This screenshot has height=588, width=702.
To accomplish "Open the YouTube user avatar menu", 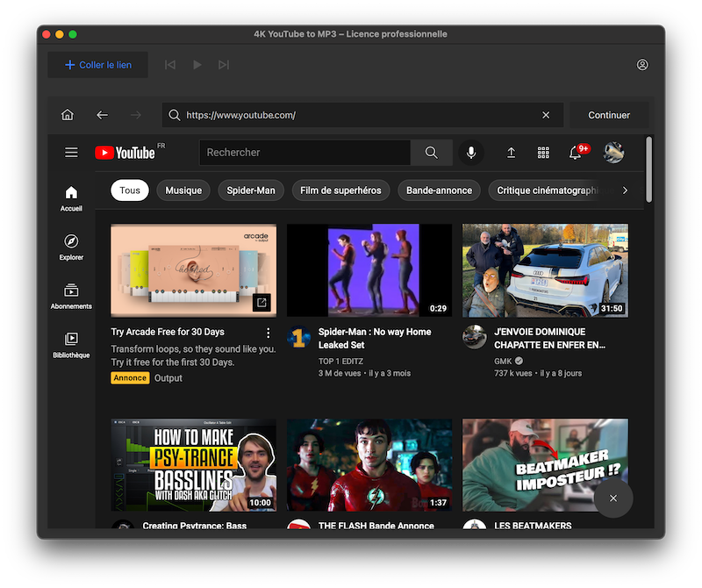I will 613,152.
